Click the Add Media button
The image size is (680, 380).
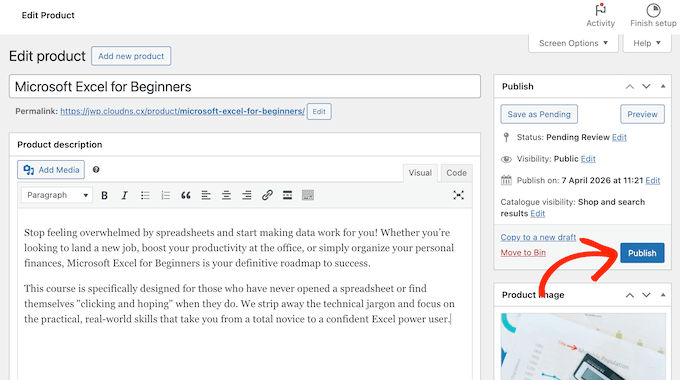pos(51,170)
